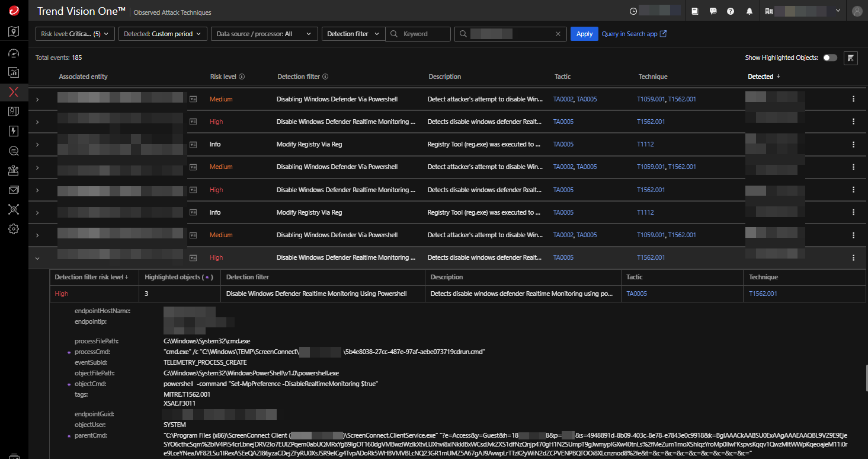Open the Detected Custom period dropdown
This screenshot has width=868, height=459.
[x=163, y=34]
